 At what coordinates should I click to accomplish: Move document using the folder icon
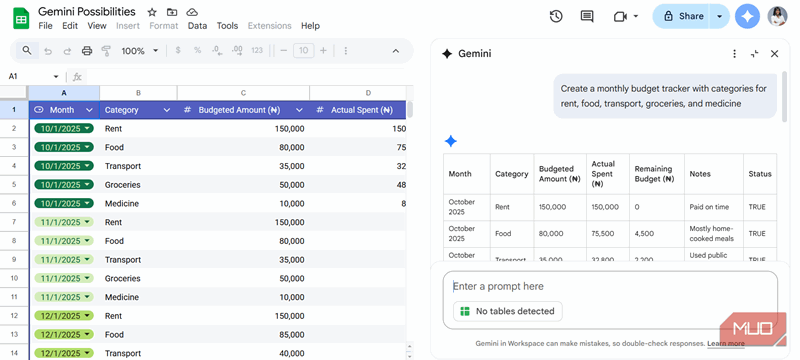coord(172,12)
